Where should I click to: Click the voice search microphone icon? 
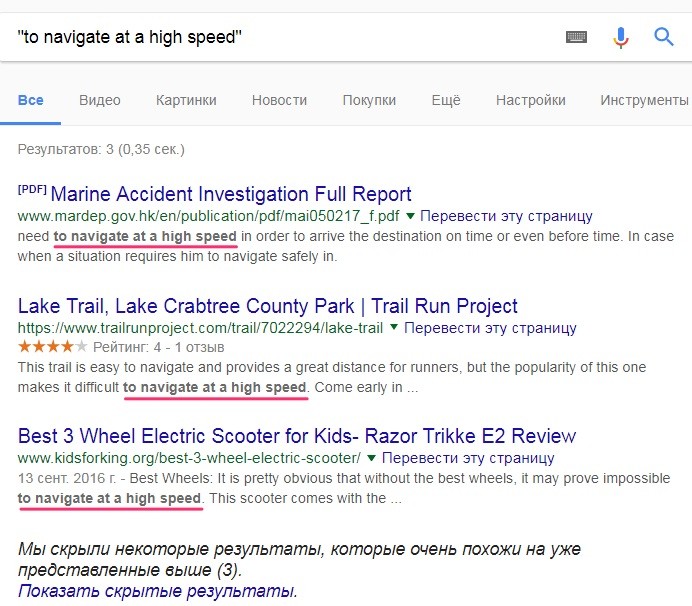[621, 37]
